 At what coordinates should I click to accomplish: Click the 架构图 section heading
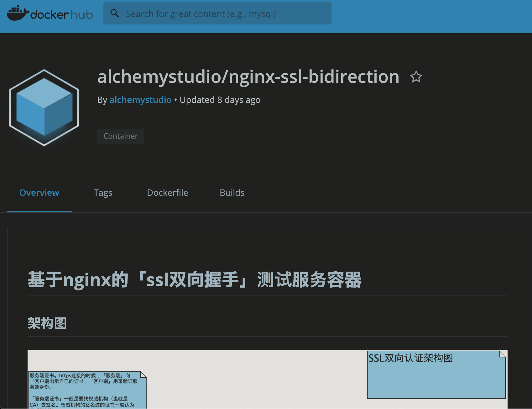click(x=47, y=323)
